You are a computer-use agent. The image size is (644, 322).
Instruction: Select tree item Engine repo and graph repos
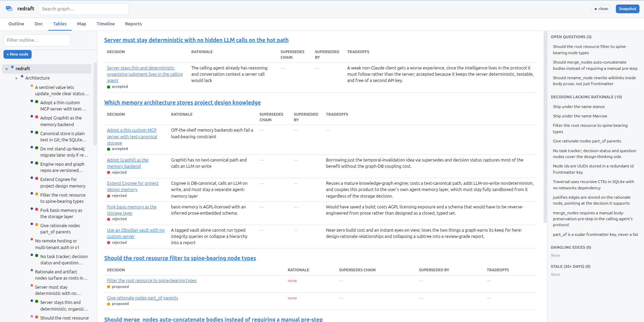click(61, 167)
